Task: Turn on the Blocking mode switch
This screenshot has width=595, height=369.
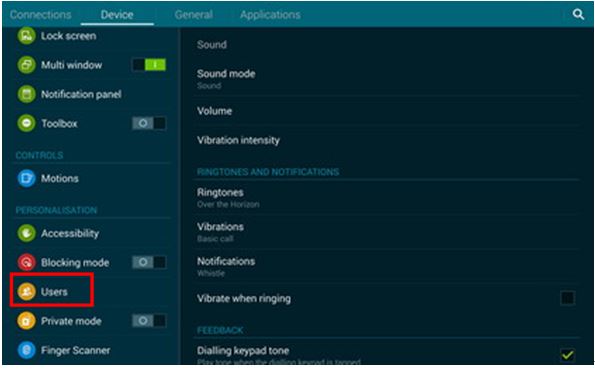Action: point(149,262)
